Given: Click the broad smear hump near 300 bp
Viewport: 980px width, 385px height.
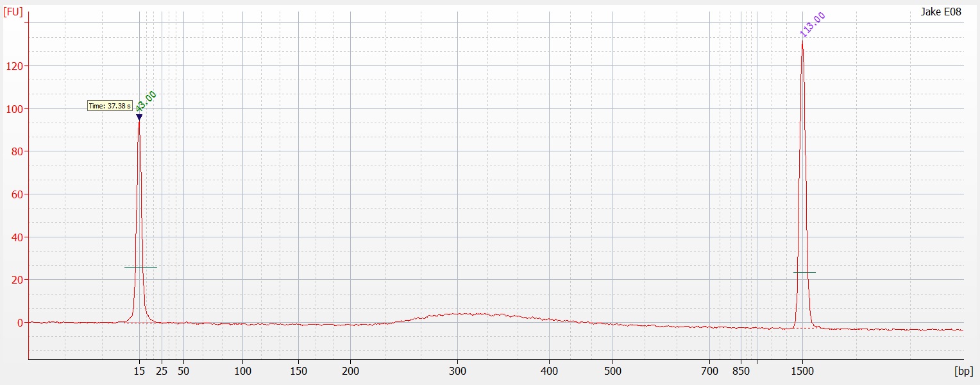Looking at the screenshot, I should click(x=468, y=314).
